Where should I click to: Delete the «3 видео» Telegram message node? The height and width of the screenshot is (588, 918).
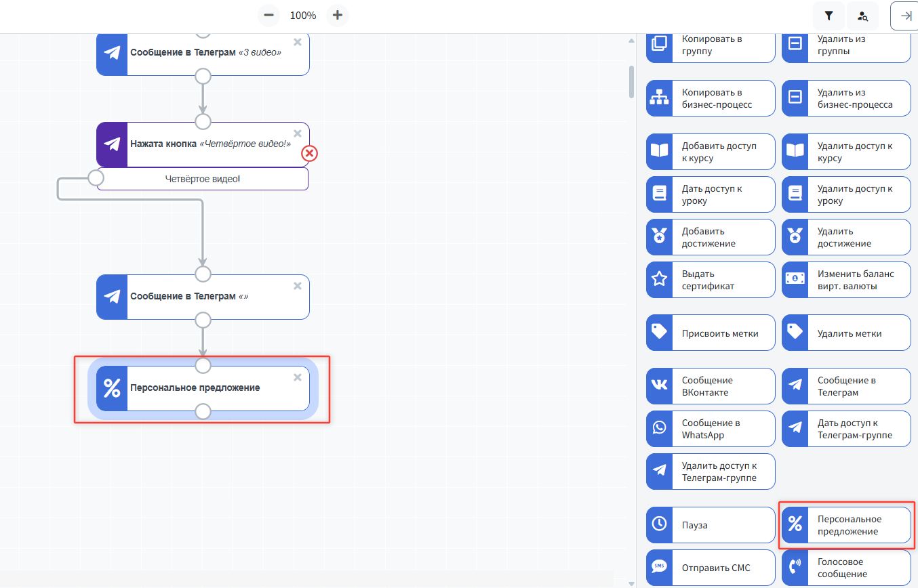click(x=297, y=42)
